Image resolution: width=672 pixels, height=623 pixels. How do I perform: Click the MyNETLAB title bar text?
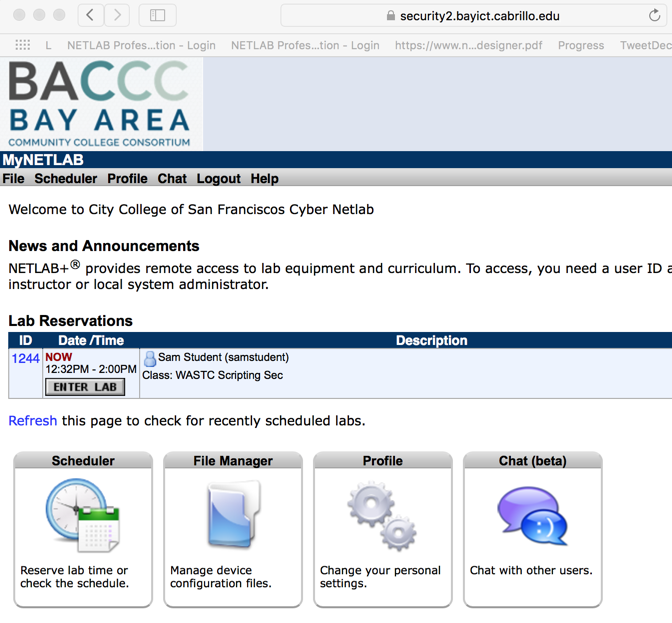tap(43, 160)
